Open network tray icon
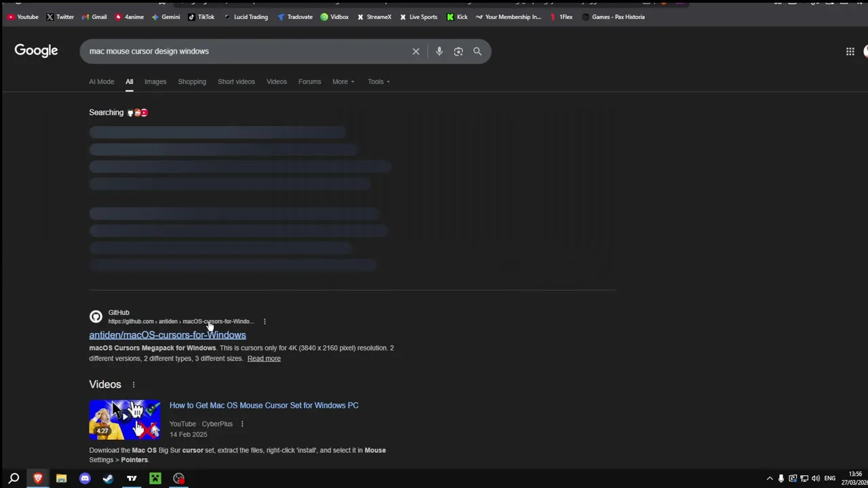Viewport: 868px width, 488px height. click(x=804, y=479)
